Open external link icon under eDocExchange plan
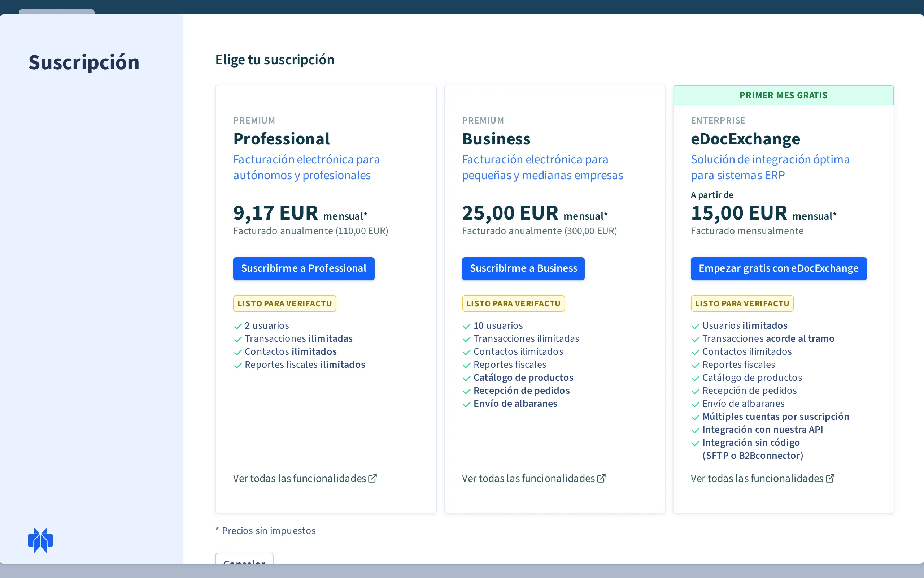Image resolution: width=924 pixels, height=578 pixels. 830,478
